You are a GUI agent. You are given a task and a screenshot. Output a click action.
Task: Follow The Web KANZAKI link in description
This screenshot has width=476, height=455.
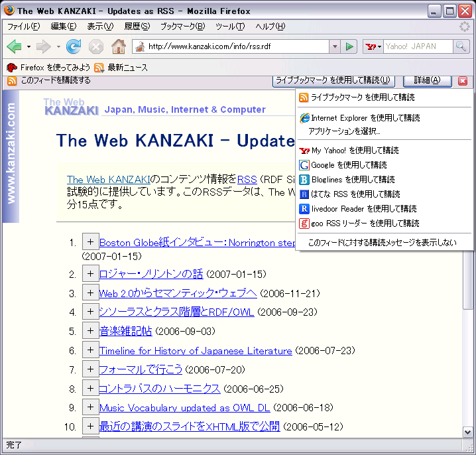click(x=108, y=180)
